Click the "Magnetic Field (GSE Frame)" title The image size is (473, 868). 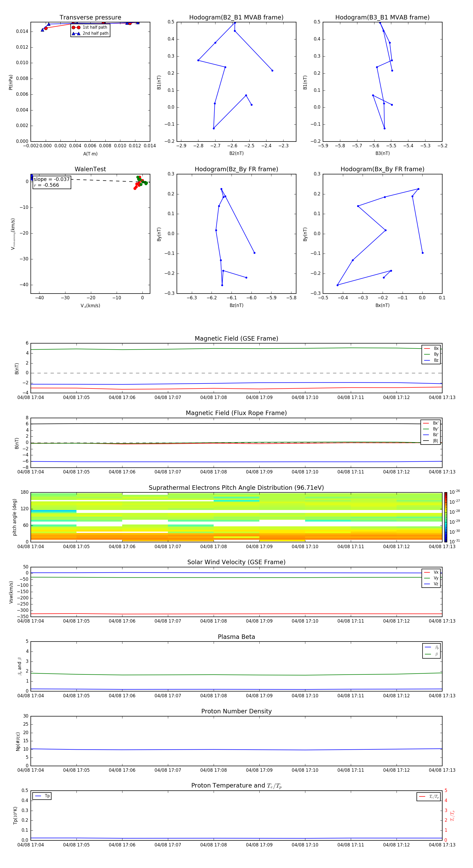(x=236, y=339)
